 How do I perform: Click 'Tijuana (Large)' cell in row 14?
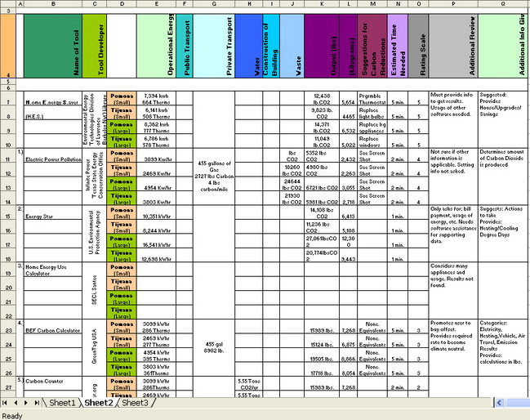pos(122,199)
